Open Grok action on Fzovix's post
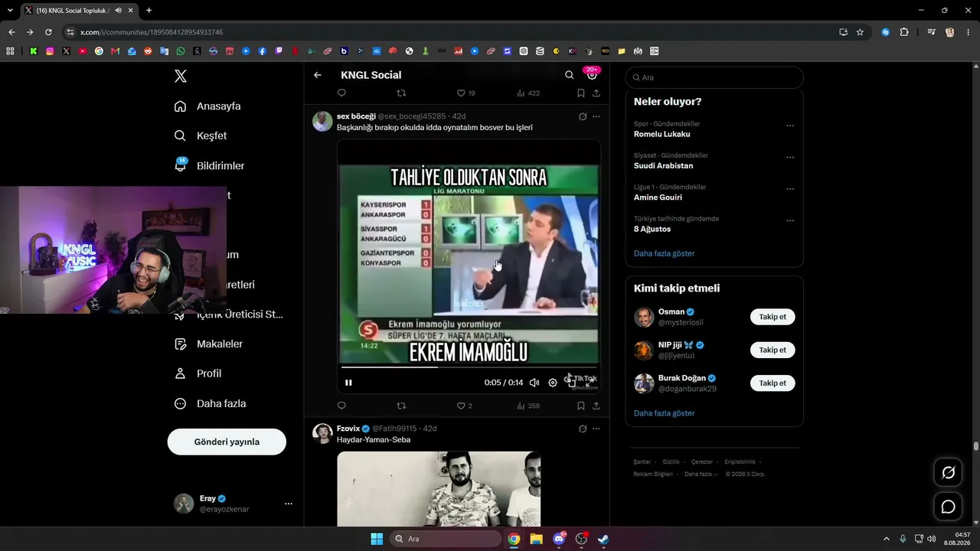 [583, 429]
